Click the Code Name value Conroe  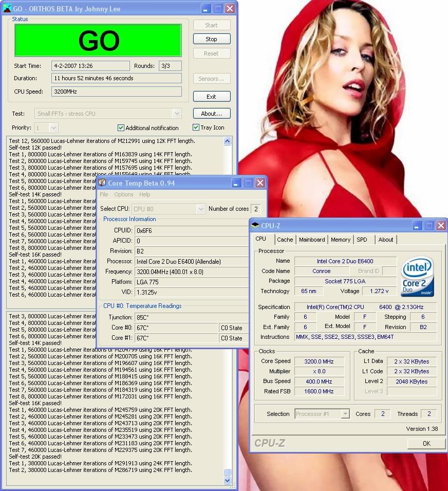point(322,271)
